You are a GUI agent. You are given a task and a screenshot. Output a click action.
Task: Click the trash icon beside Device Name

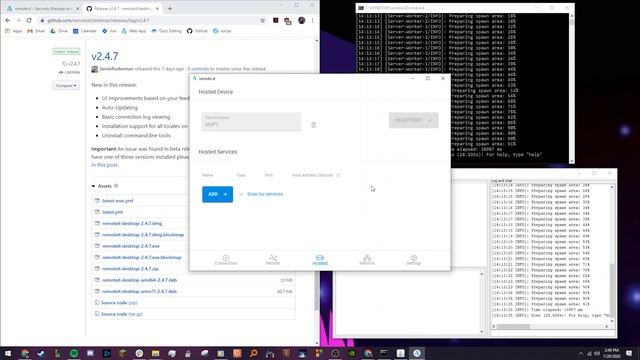pos(313,125)
